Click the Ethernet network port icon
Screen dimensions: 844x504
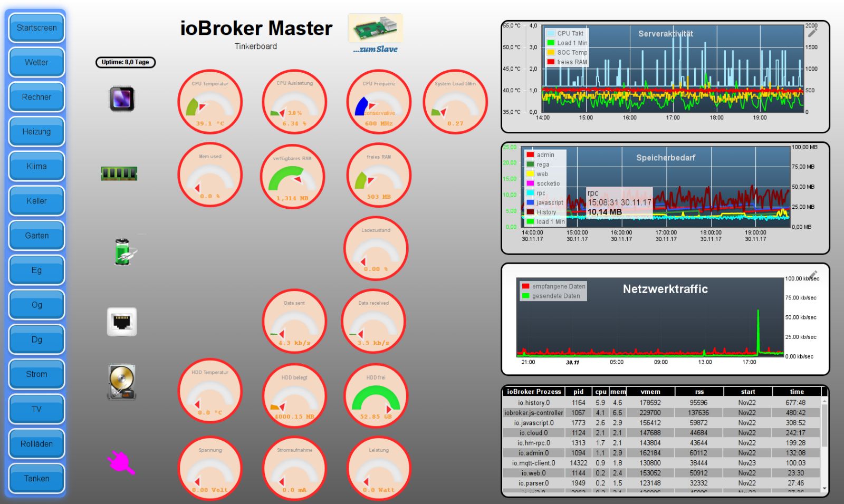coord(122,322)
